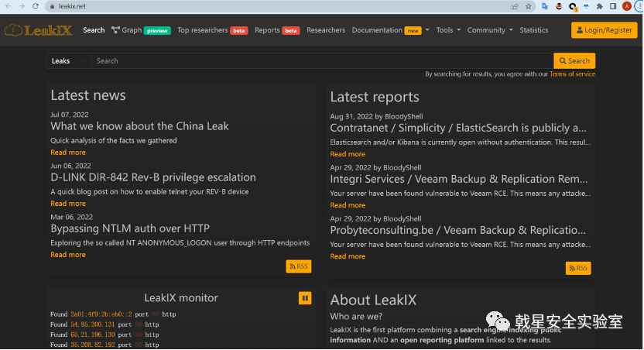Screen dimensions: 644x350
Task: Pause the LeakIX monitor feed
Action: (305, 298)
